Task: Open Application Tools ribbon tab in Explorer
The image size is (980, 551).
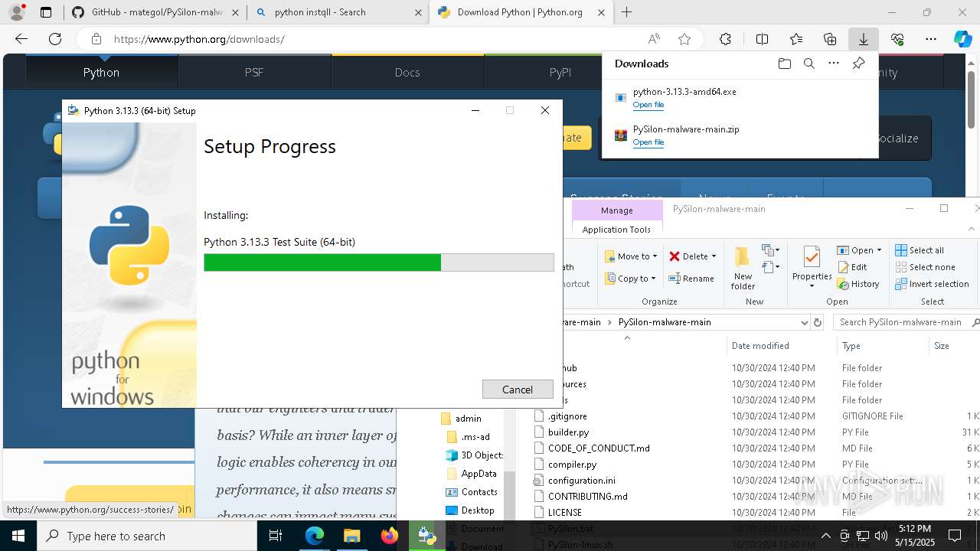Action: pos(616,230)
